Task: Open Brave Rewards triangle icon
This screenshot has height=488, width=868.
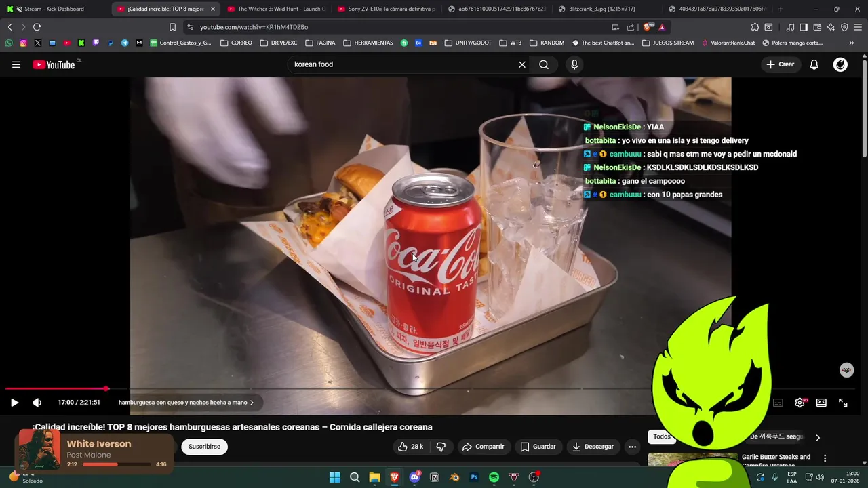Action: click(x=662, y=27)
